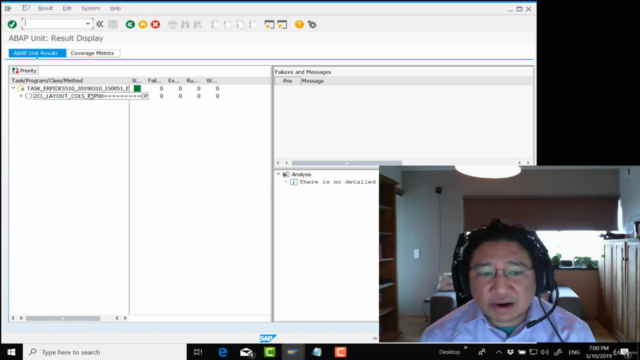
Task: Select the 'There is no detailed' analysis entry
Action: [x=337, y=182]
